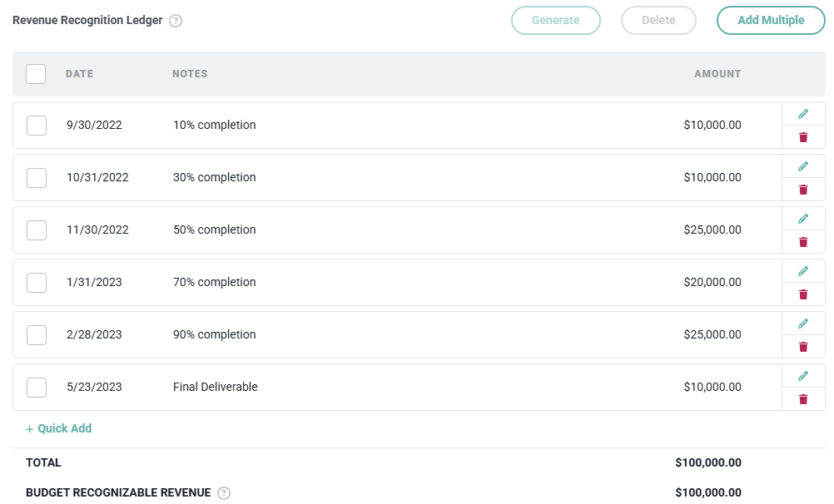Tick the 70% completion row checkbox

(37, 283)
